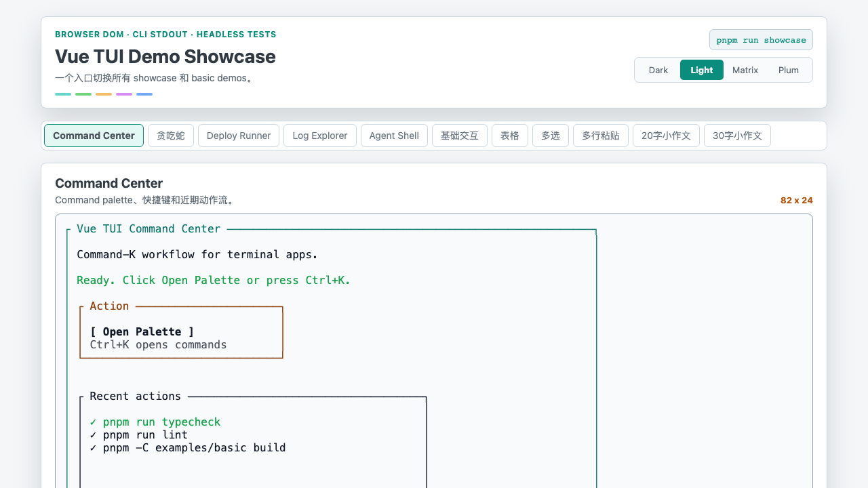Select the Light theme option
Viewport: 868px width, 488px height.
[702, 70]
